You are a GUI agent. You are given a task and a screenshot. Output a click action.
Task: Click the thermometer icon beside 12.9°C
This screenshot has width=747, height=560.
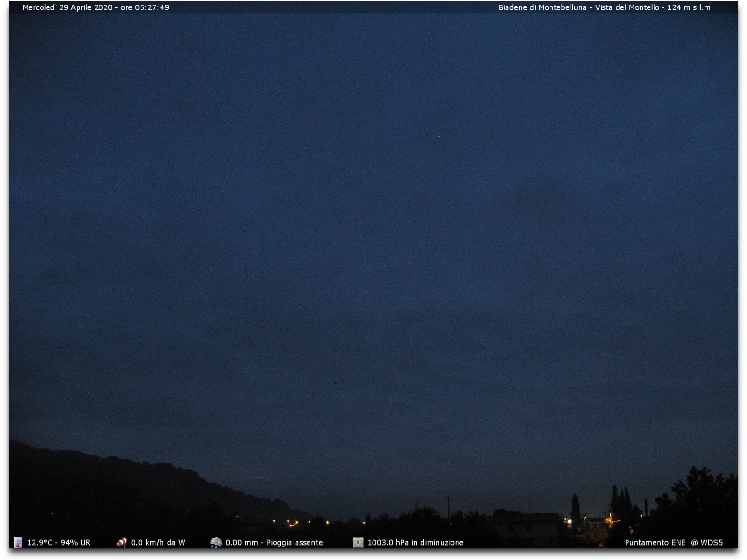(x=18, y=542)
